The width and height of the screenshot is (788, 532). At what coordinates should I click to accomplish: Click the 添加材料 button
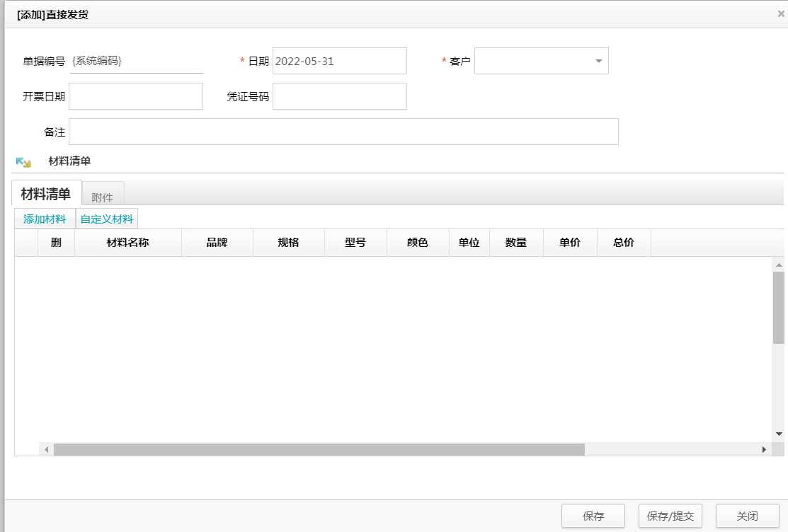click(45, 219)
